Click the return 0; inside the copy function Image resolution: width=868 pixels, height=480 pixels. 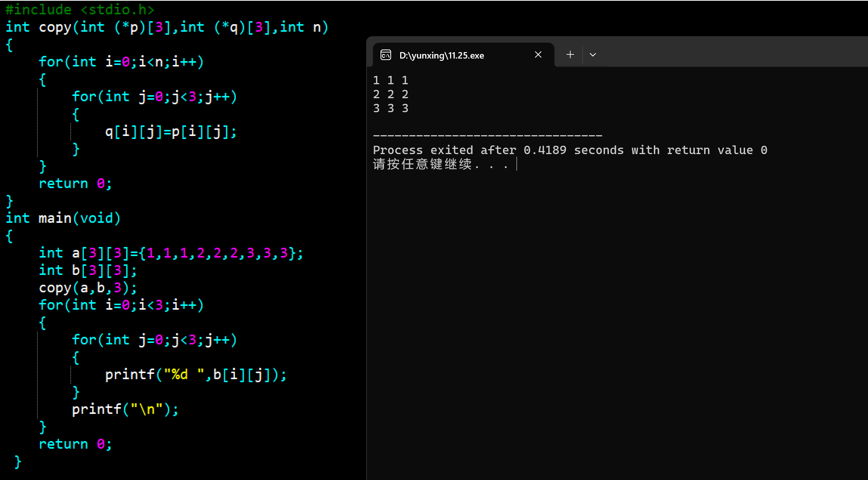coord(75,184)
